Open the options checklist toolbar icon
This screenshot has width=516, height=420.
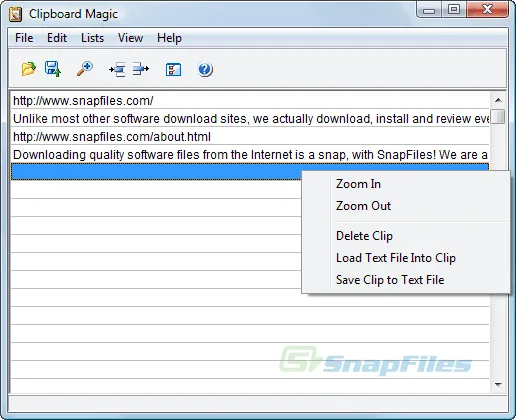click(173, 70)
